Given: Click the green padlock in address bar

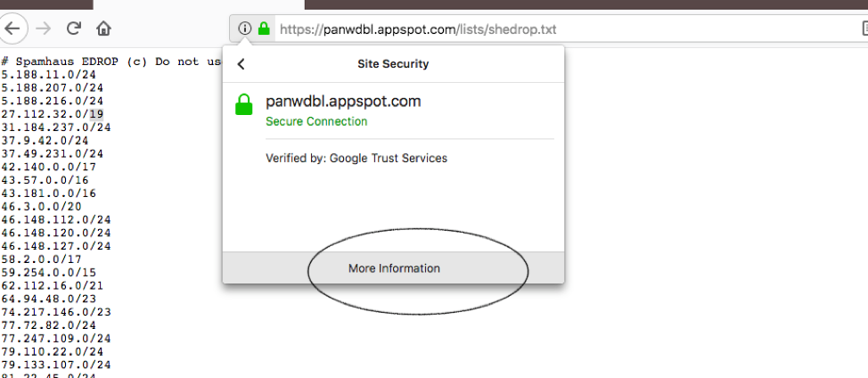Looking at the screenshot, I should pyautogui.click(x=264, y=29).
